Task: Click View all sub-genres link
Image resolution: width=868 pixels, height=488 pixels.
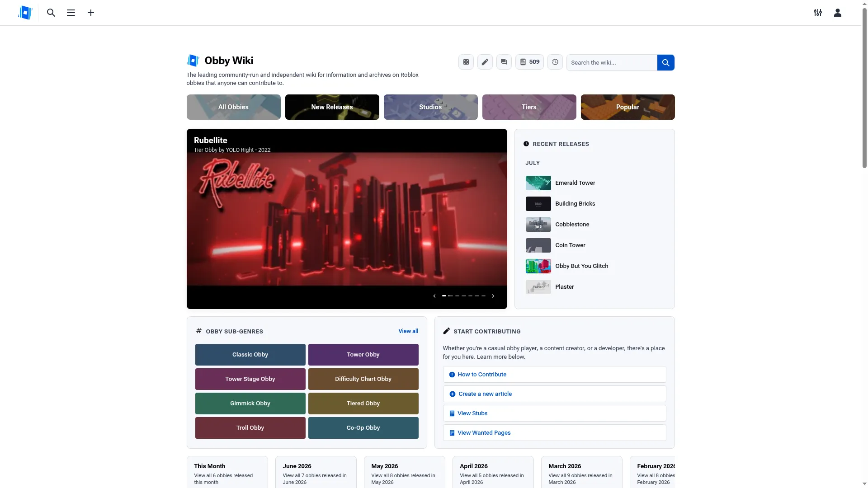Action: (x=408, y=331)
